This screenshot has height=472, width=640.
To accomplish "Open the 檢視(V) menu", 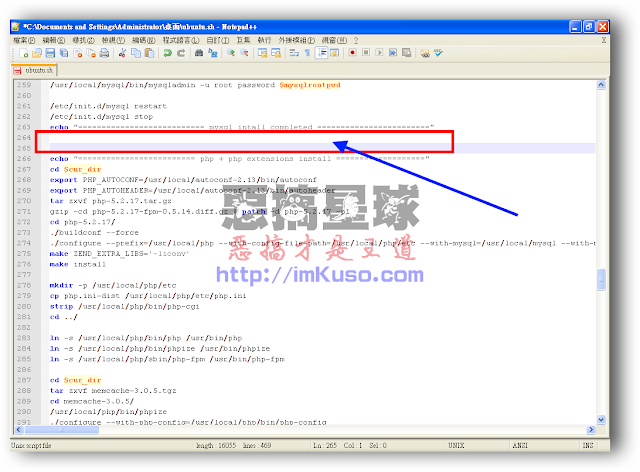I will pos(113,40).
